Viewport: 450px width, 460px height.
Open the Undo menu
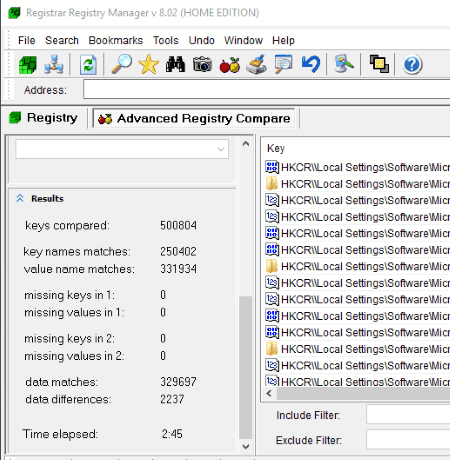[x=201, y=40]
